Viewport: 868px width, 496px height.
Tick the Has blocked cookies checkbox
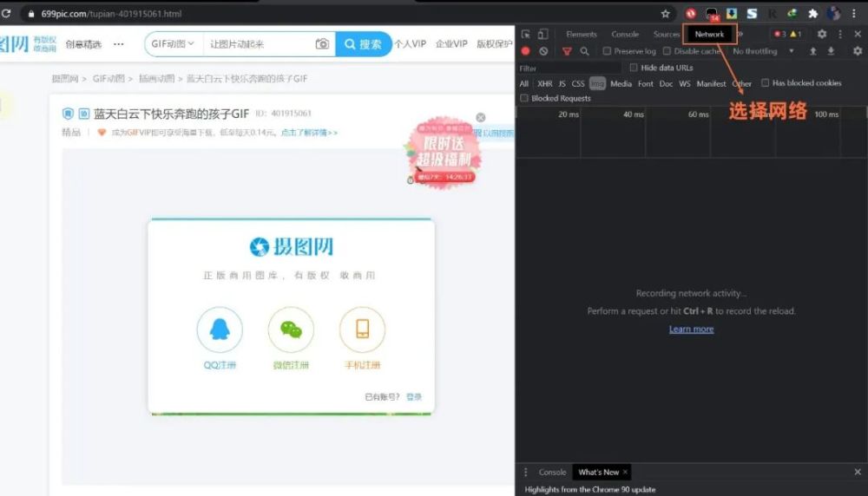tap(765, 83)
